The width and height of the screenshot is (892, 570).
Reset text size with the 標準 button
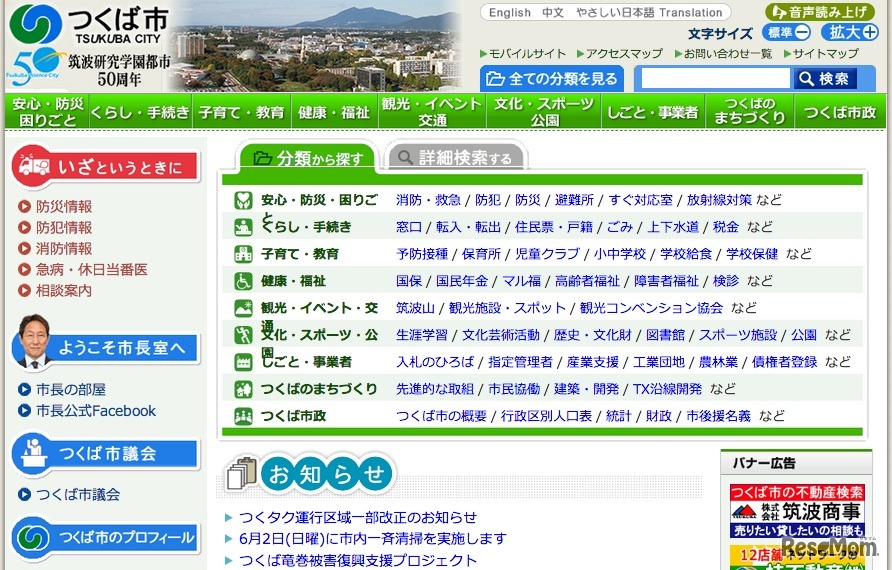click(x=787, y=32)
